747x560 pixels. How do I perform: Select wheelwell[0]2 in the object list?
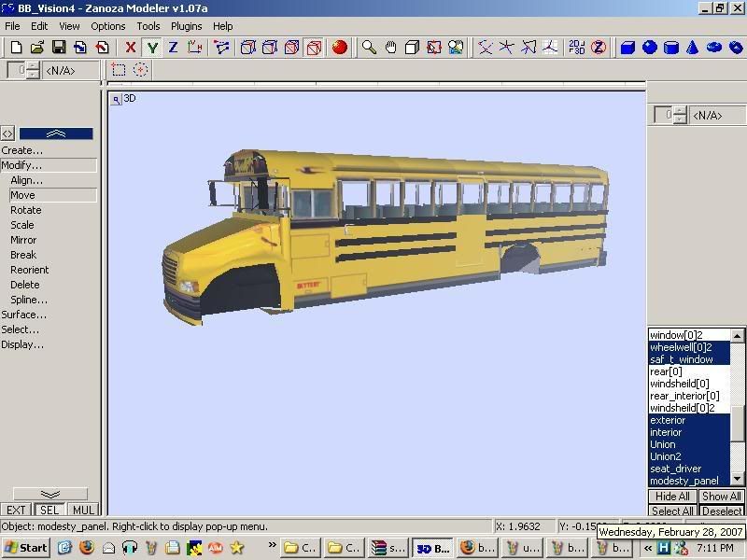(682, 347)
